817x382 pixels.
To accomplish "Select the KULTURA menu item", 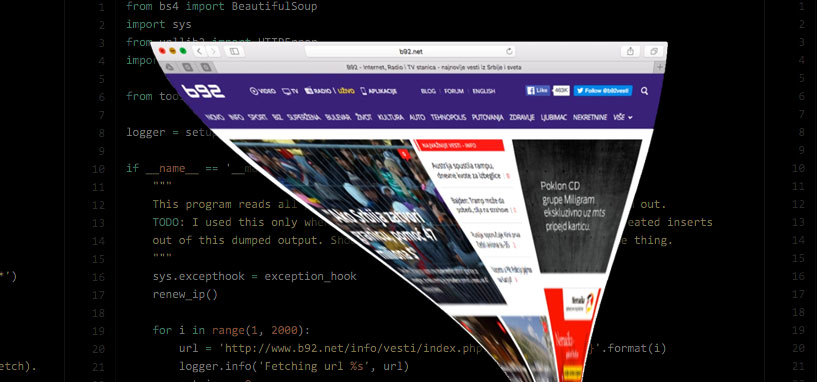I will 391,118.
